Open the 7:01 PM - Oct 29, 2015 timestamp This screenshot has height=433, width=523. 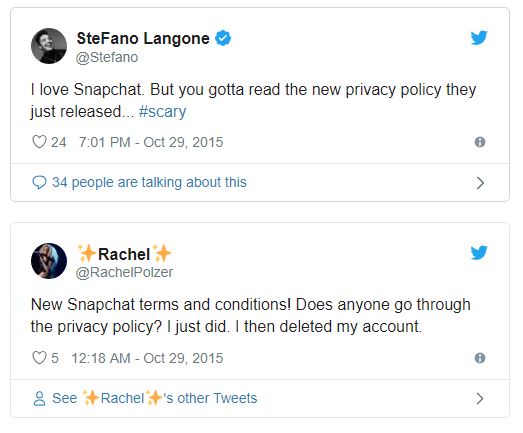(x=151, y=142)
